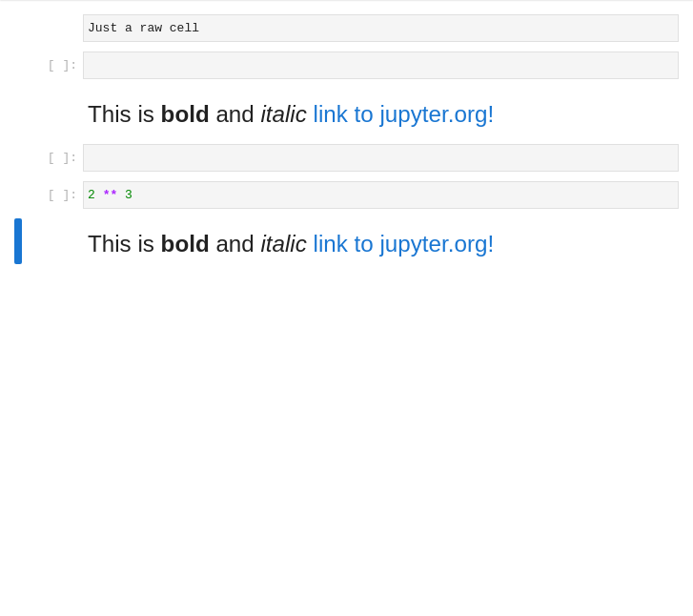Viewport: 693px width, 616px height.
Task: Open the jupyter.org link in the unselected markdown cell
Action: [403, 114]
